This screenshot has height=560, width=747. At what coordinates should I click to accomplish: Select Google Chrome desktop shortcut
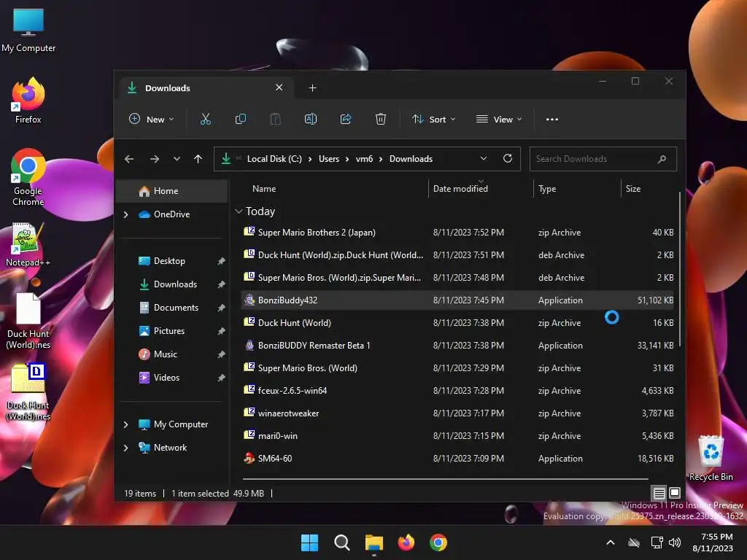tap(28, 177)
